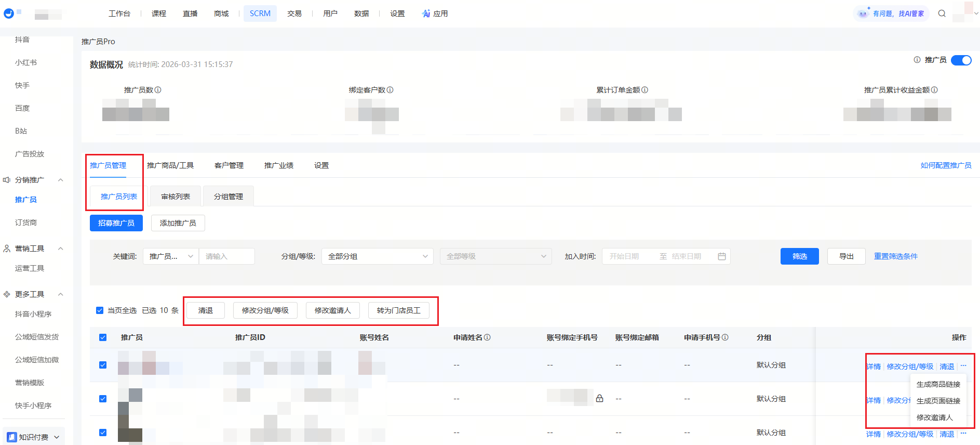Toggle the select-all checkbox in the table header
Screen dimensions: 980x445
[x=103, y=337]
